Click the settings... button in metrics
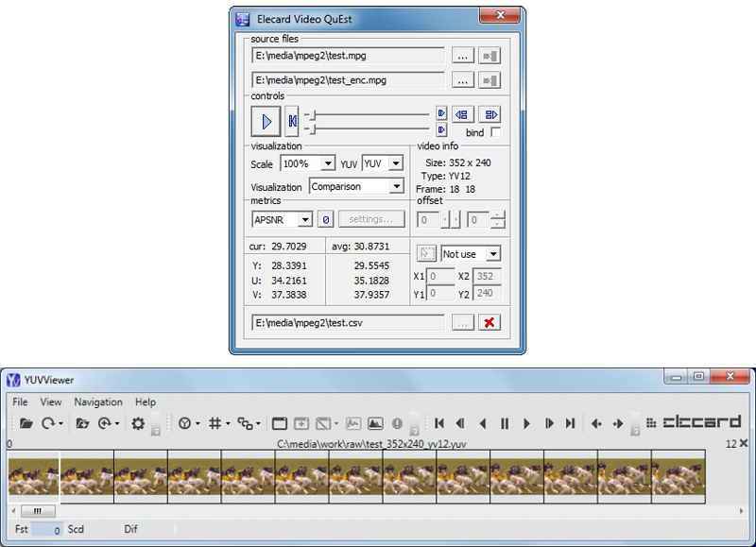This screenshot has height=547, width=756. [371, 219]
